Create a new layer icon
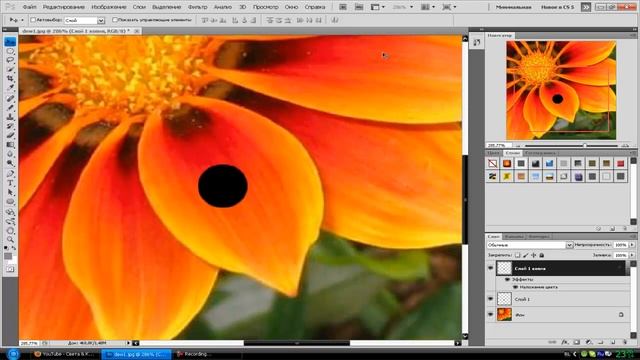Viewport: 640px width, 360px height. pos(613,342)
